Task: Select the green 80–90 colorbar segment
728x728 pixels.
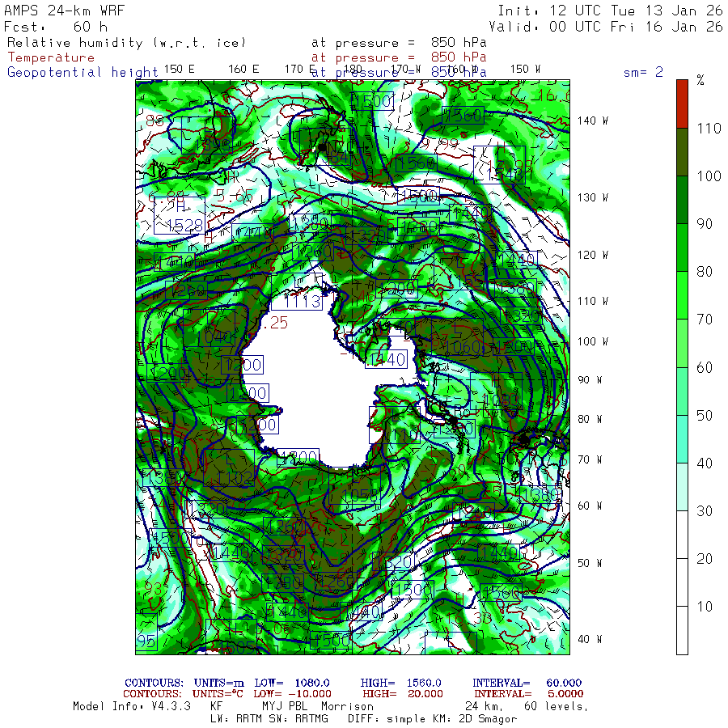Action: click(x=682, y=248)
